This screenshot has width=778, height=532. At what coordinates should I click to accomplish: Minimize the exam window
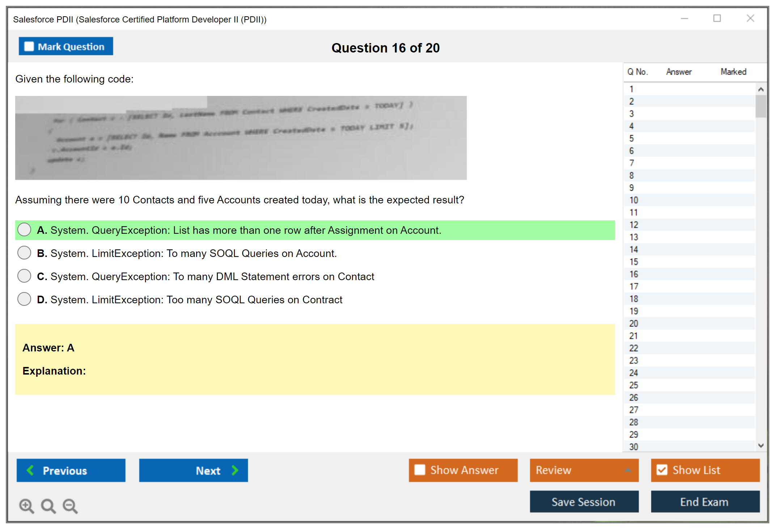(x=684, y=18)
